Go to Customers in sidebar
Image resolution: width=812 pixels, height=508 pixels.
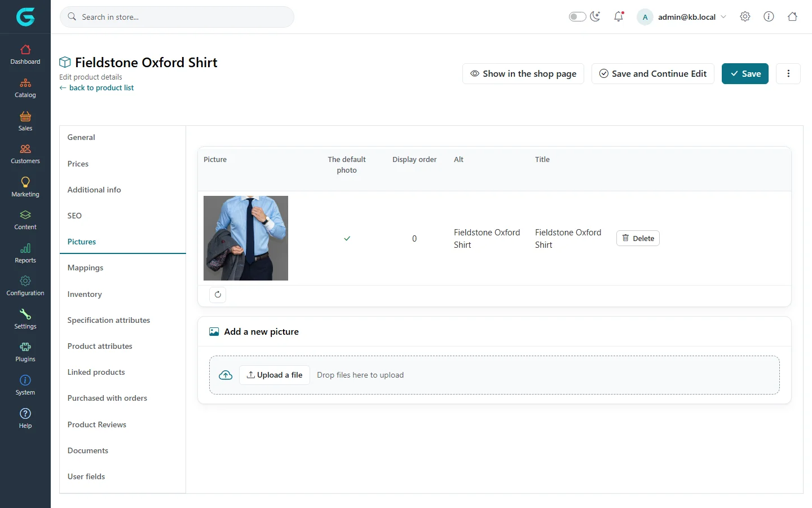(x=25, y=154)
